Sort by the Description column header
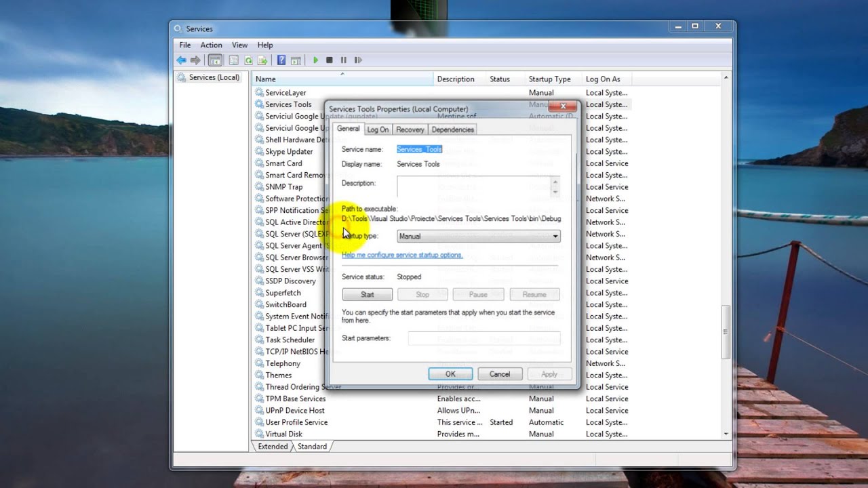The image size is (868, 488). [x=459, y=79]
